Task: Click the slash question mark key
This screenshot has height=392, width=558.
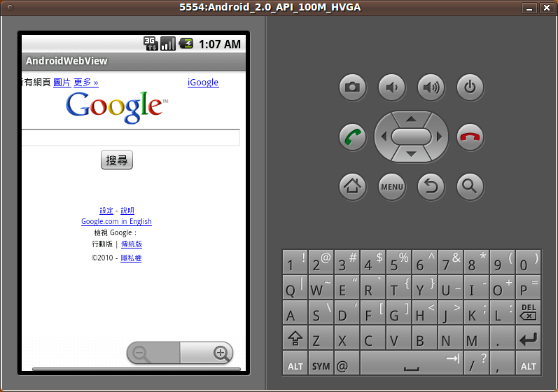Action: click(477, 363)
